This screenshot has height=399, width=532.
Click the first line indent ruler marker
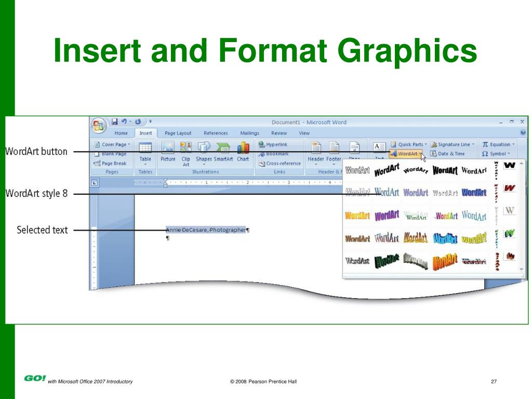[165, 180]
